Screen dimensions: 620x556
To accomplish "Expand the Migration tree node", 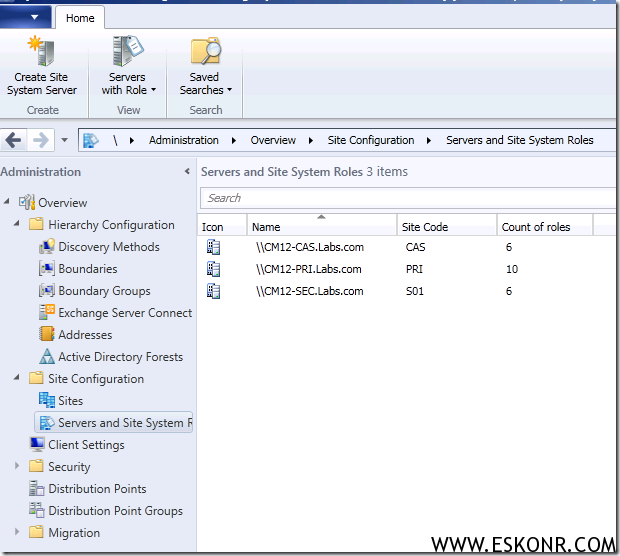I will coord(17,531).
